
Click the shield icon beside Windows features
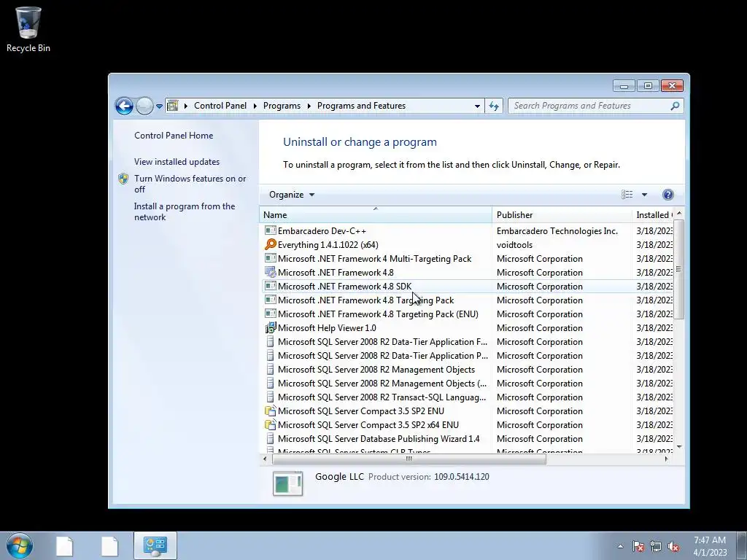click(123, 179)
